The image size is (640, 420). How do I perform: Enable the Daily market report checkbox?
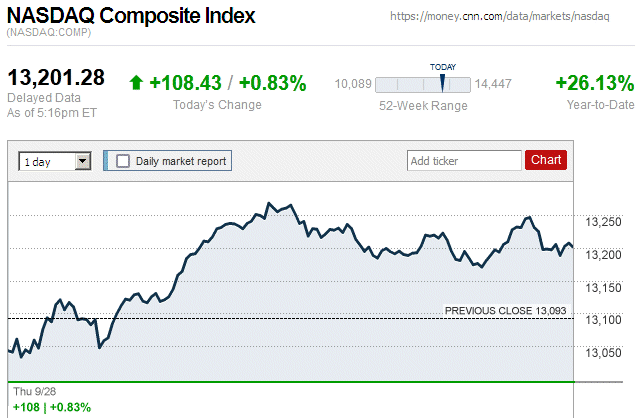pos(124,160)
